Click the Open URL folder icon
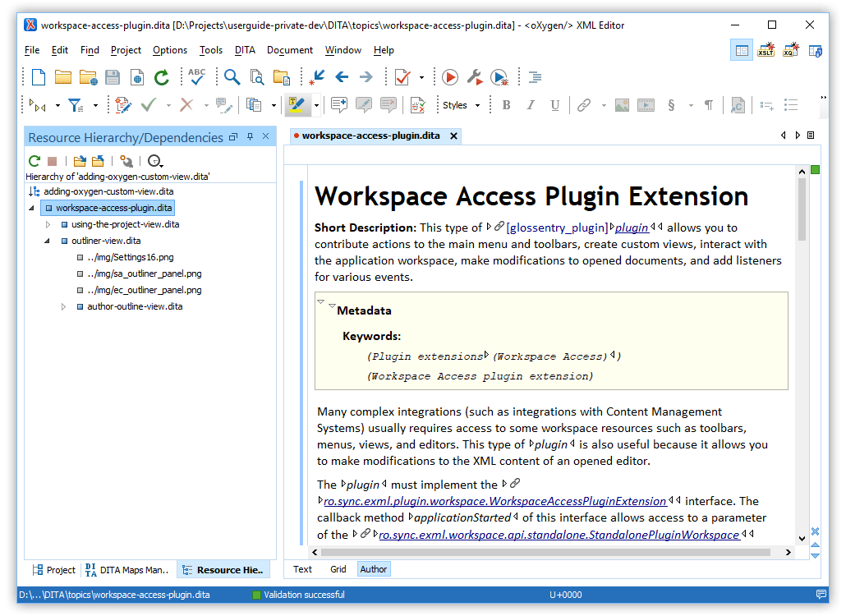Image resolution: width=846 pixels, height=616 pixels. (x=88, y=77)
